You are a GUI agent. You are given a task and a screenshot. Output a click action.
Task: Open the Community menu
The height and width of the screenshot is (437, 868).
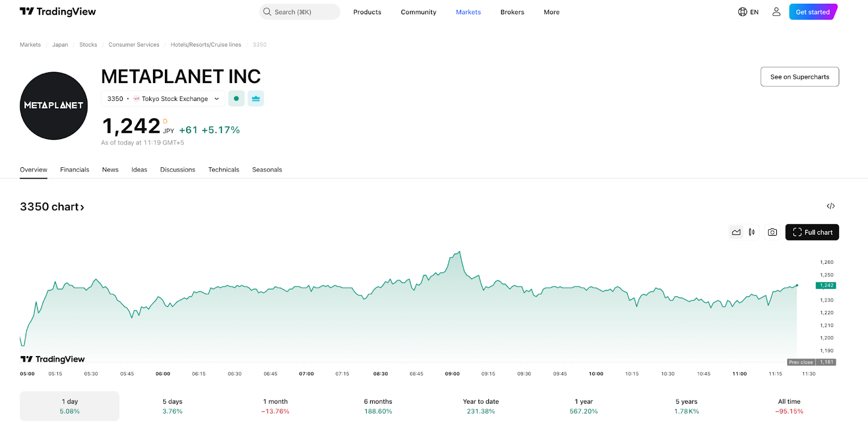click(418, 12)
